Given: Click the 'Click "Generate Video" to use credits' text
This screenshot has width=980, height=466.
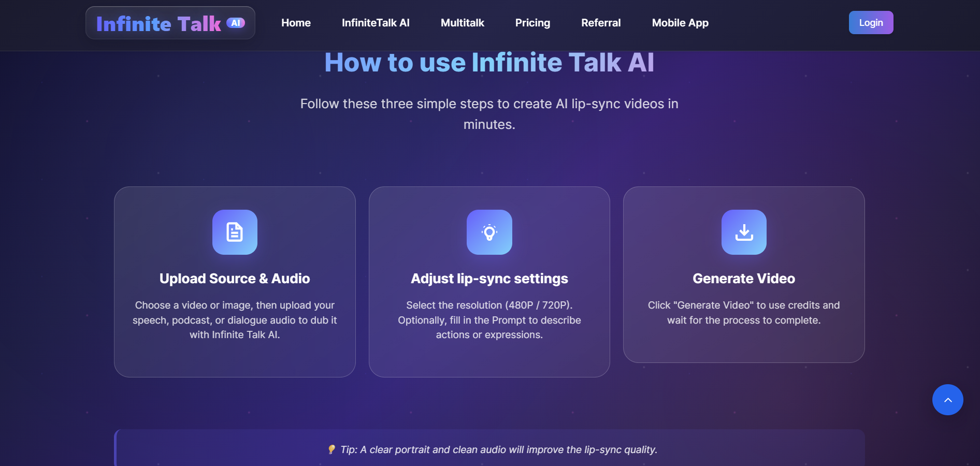Looking at the screenshot, I should (744, 313).
